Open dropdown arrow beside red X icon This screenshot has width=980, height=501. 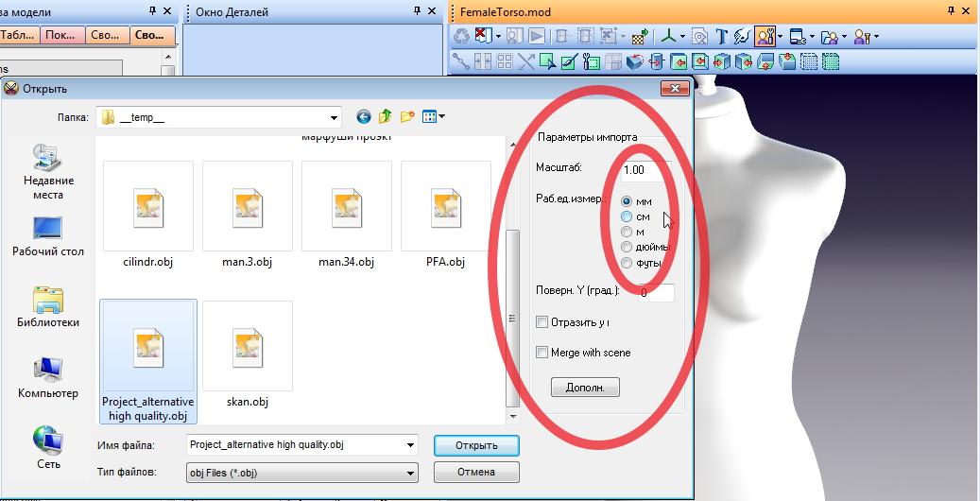coord(498,36)
